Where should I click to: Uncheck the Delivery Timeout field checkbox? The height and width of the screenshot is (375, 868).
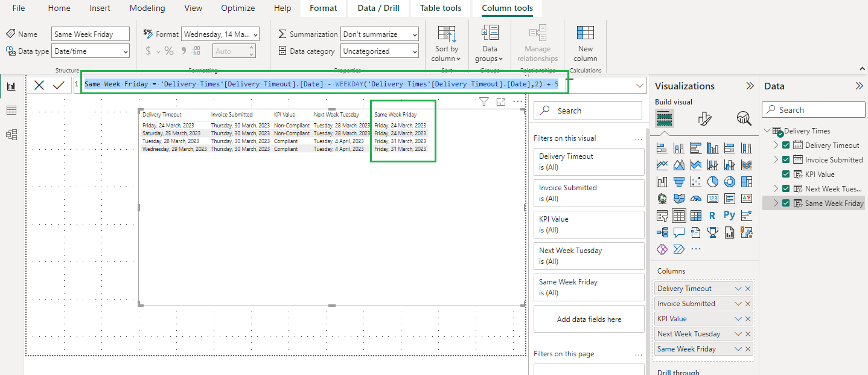pos(786,145)
